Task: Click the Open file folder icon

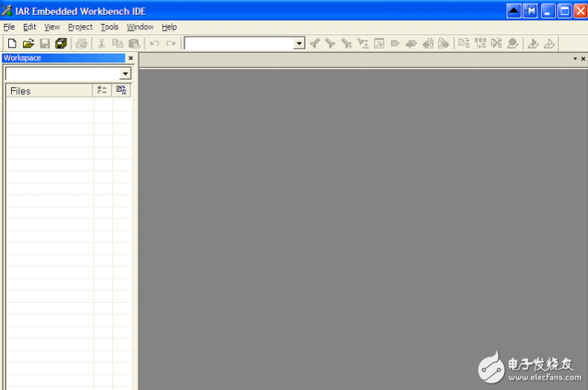Action: tap(28, 44)
